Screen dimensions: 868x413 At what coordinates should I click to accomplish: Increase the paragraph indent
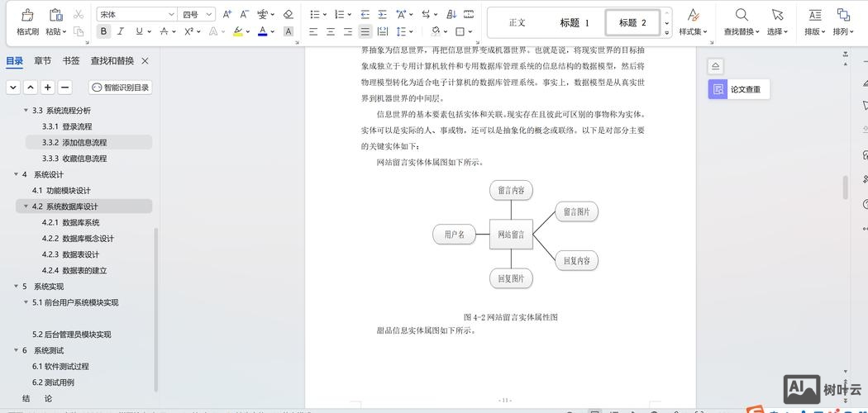tap(383, 14)
